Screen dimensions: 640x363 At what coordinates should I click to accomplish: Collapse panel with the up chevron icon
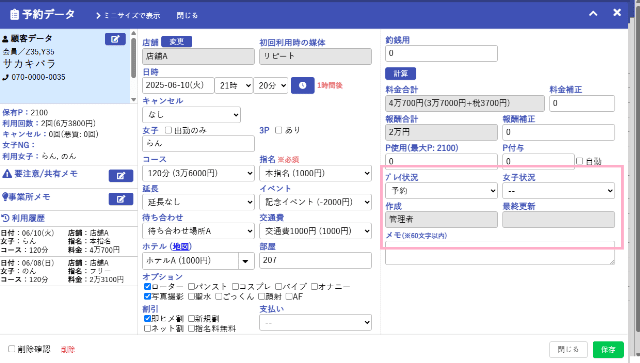point(593,13)
